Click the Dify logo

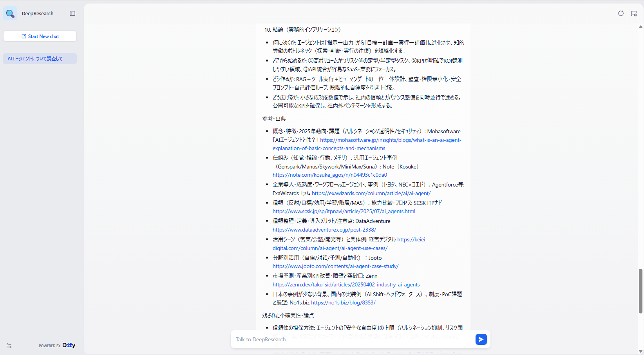[69, 345]
